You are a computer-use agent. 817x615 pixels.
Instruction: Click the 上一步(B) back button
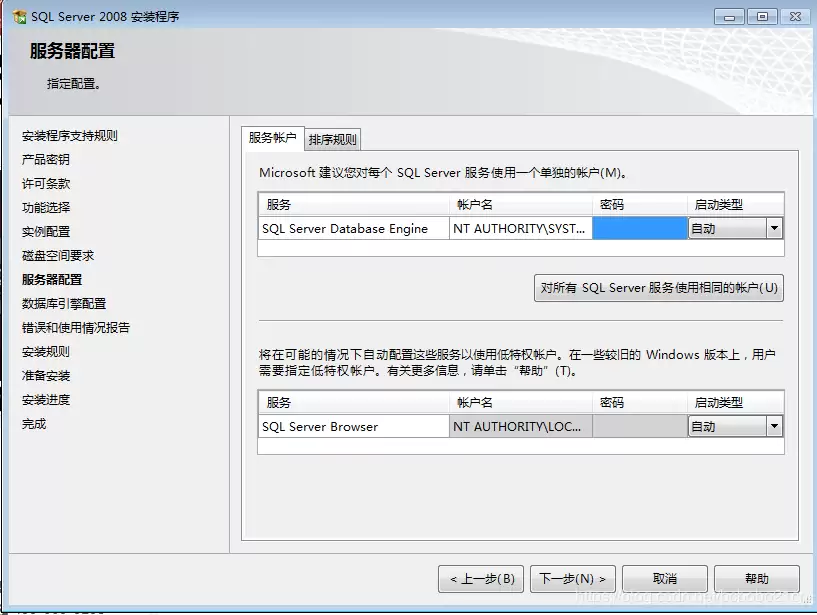(482, 579)
